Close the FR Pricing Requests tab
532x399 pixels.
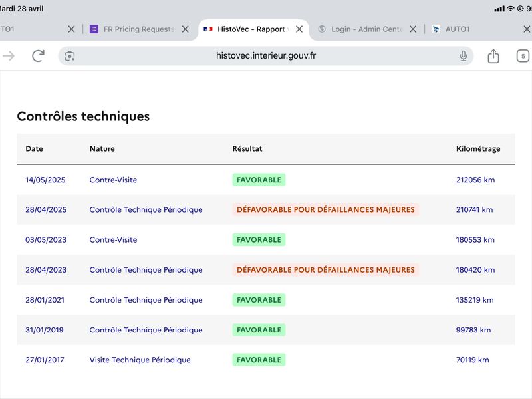pyautogui.click(x=185, y=29)
